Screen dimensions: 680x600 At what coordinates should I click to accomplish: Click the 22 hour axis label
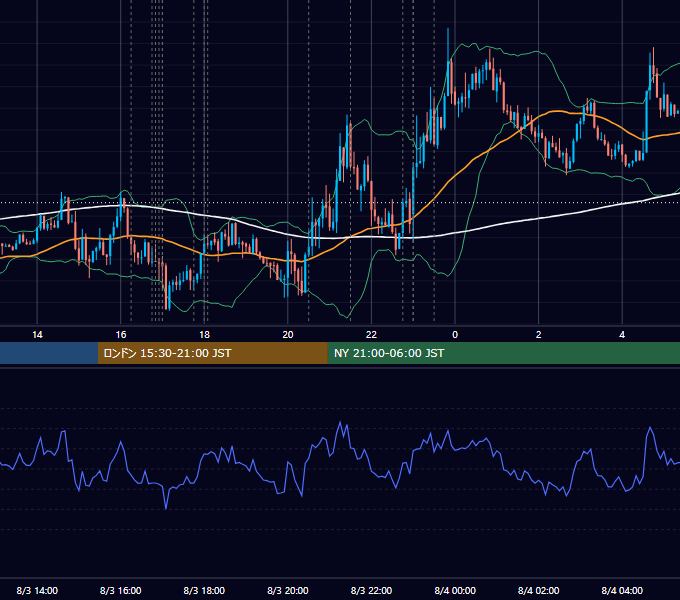(371, 335)
